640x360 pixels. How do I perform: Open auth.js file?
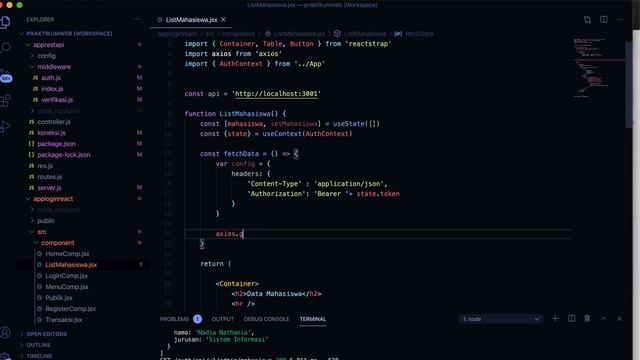[51, 78]
